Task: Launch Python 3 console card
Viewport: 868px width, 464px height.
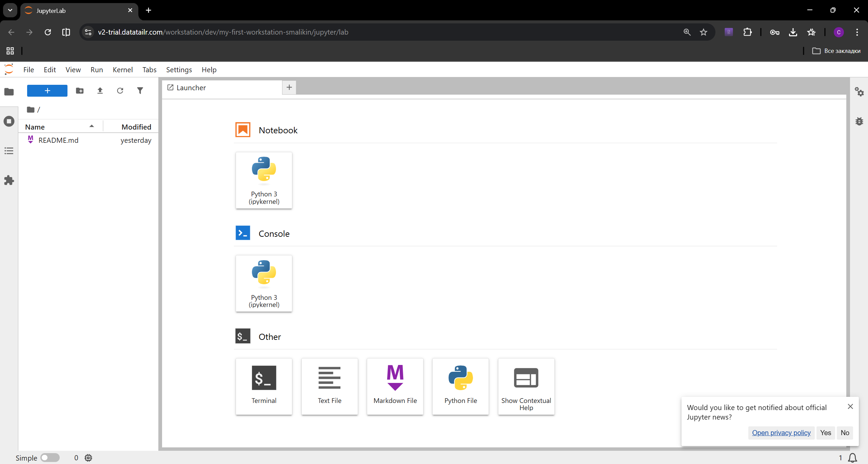Action: [264, 283]
